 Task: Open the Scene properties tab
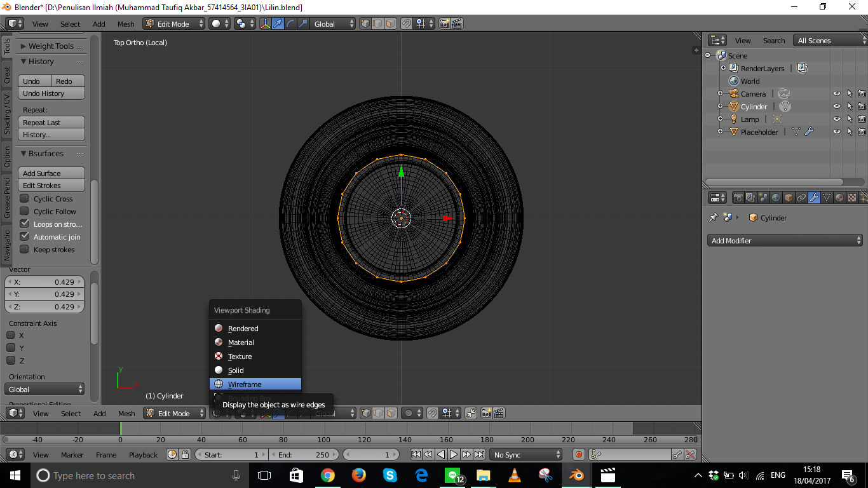pyautogui.click(x=763, y=198)
